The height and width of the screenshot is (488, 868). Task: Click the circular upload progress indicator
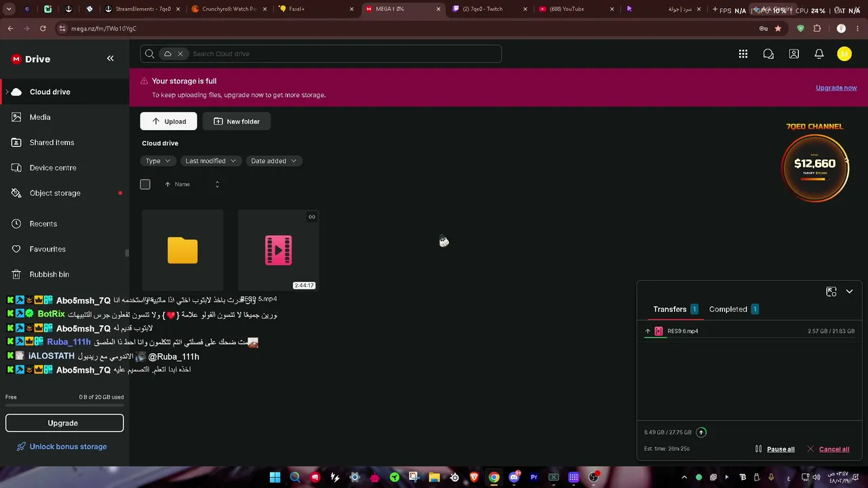[x=701, y=432]
